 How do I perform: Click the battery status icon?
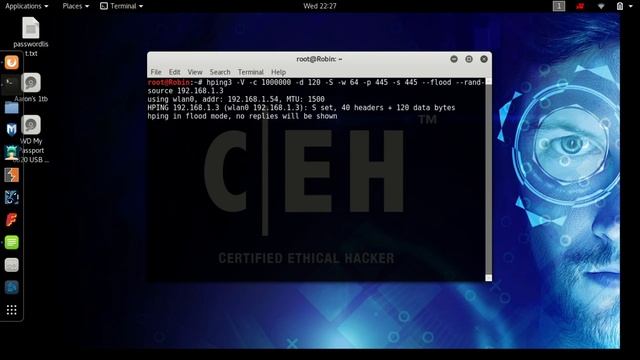620,6
